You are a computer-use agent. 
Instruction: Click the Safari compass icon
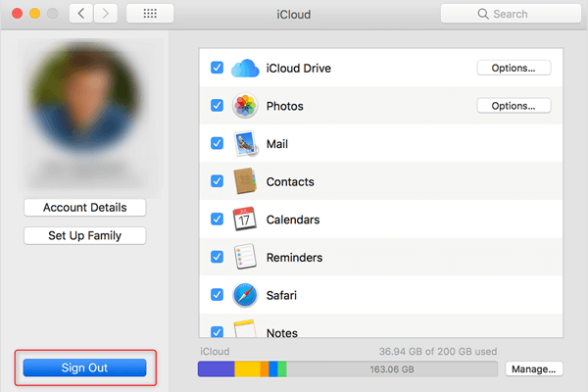(x=245, y=295)
